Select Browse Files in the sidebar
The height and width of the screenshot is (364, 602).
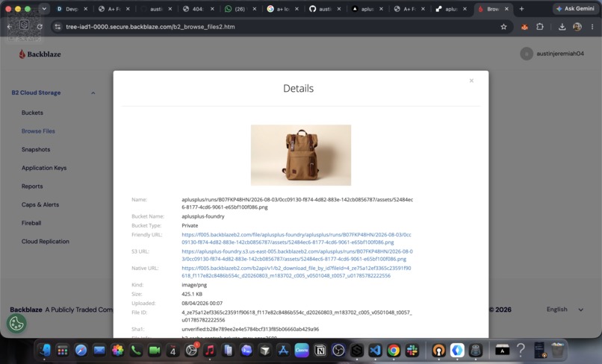coord(38,131)
